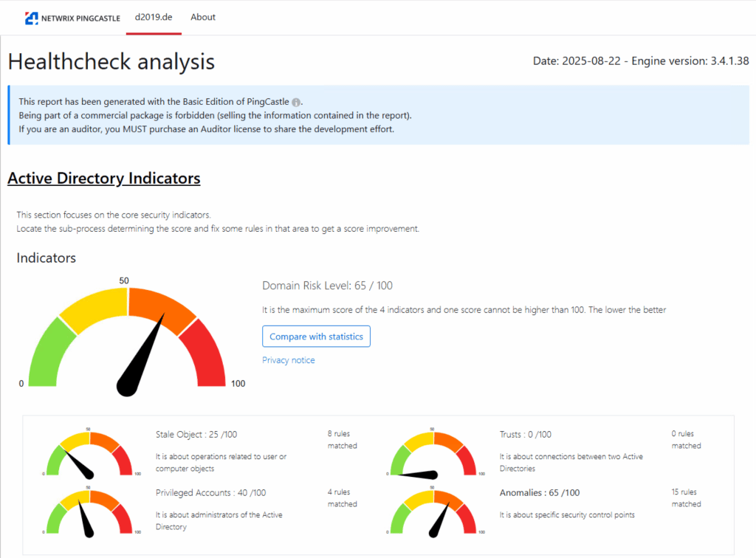Click the large Domain Risk Level gauge needle

pyautogui.click(x=144, y=354)
